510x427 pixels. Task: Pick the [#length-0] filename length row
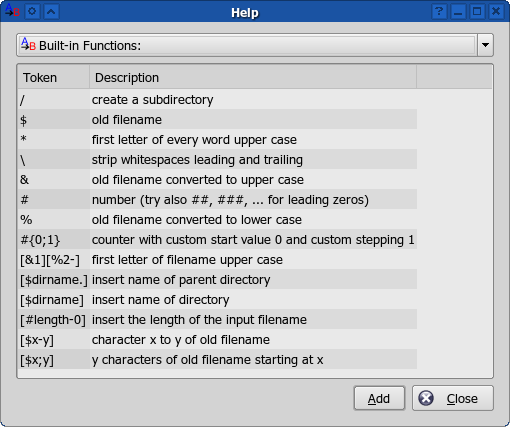coord(217,319)
